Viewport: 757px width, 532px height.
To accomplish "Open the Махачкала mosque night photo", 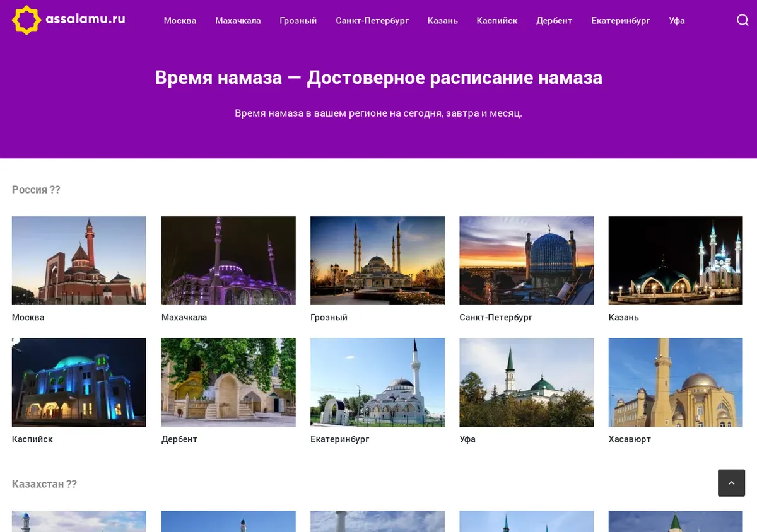I will 228,261.
